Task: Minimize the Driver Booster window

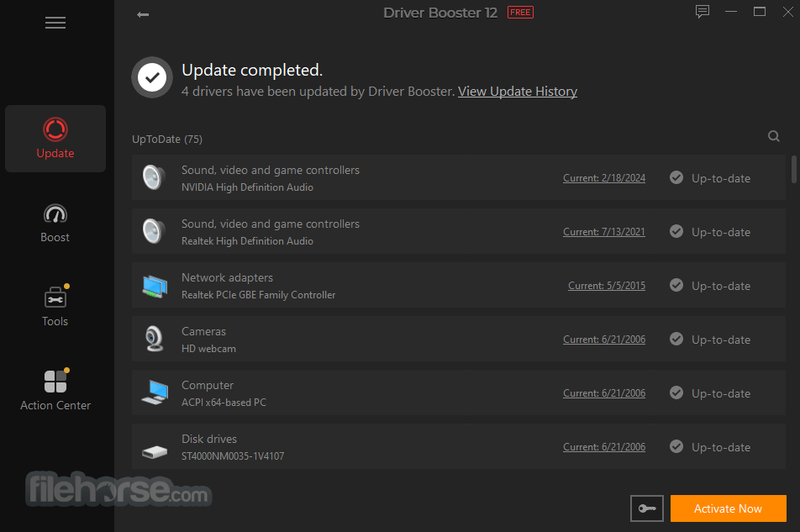Action: click(x=731, y=12)
